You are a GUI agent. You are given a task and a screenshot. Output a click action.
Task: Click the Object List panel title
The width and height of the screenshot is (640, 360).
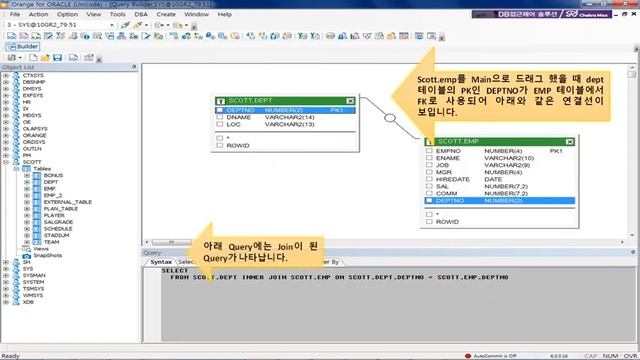18,67
